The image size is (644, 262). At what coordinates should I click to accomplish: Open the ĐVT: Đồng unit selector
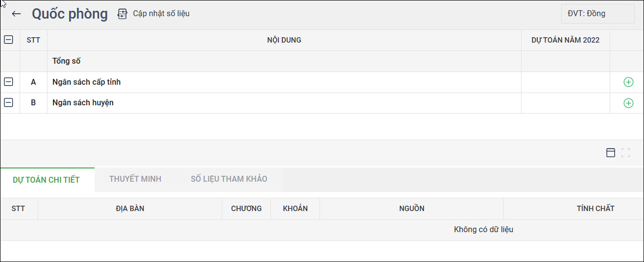point(597,14)
